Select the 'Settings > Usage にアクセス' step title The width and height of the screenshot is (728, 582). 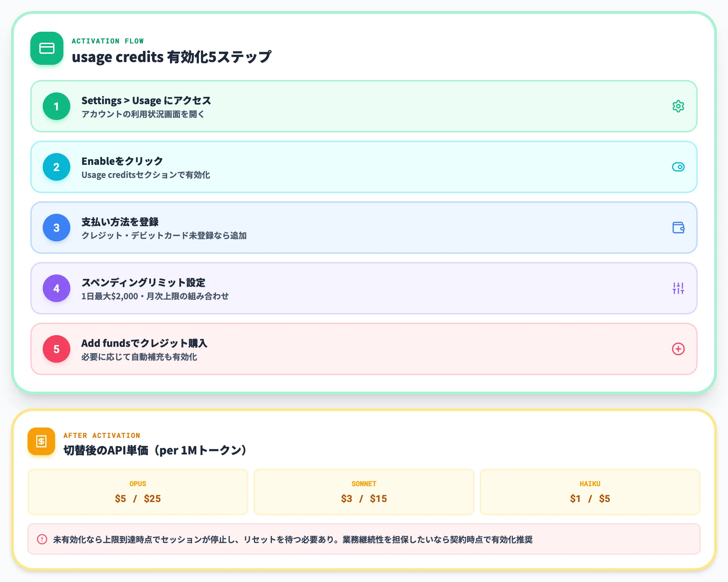click(146, 100)
